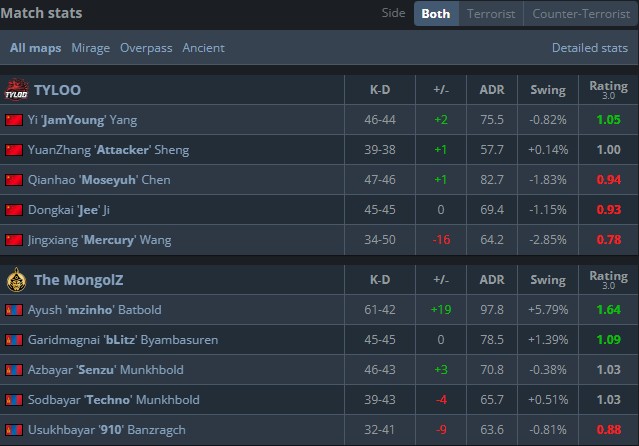Click the Mongolia flag beside bLitz
The width and height of the screenshot is (639, 446).
pyautogui.click(x=14, y=340)
